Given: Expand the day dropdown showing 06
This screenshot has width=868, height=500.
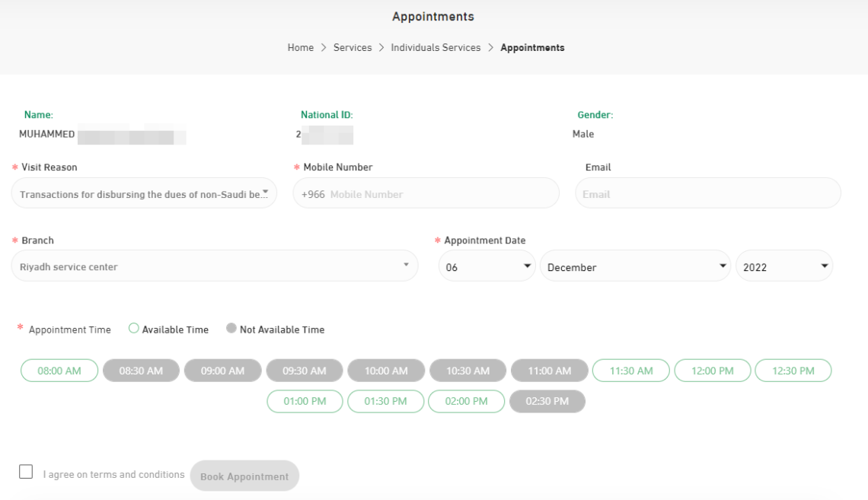Looking at the screenshot, I should click(487, 266).
